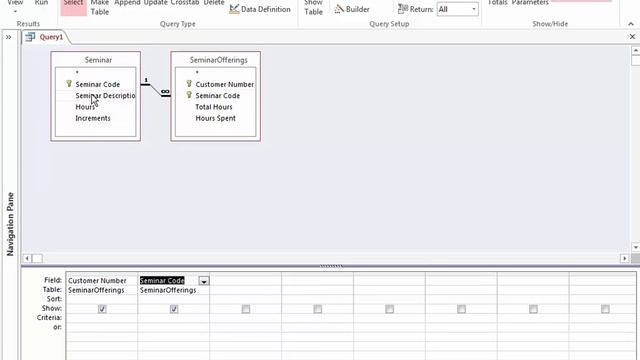Expand the Navigation Pane with the chevron
This screenshot has width=640, height=360.
pos(8,37)
